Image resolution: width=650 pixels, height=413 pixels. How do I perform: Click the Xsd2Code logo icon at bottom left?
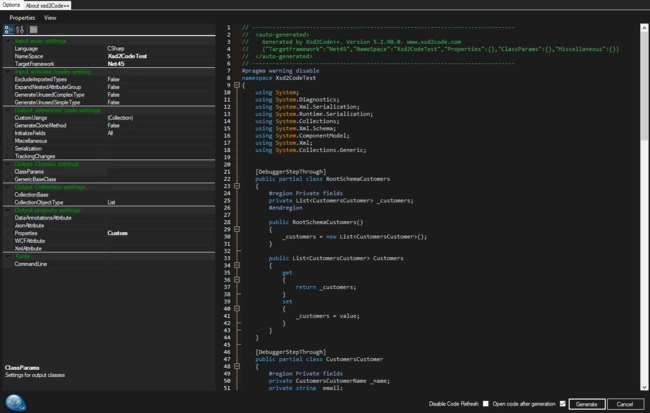15,403
